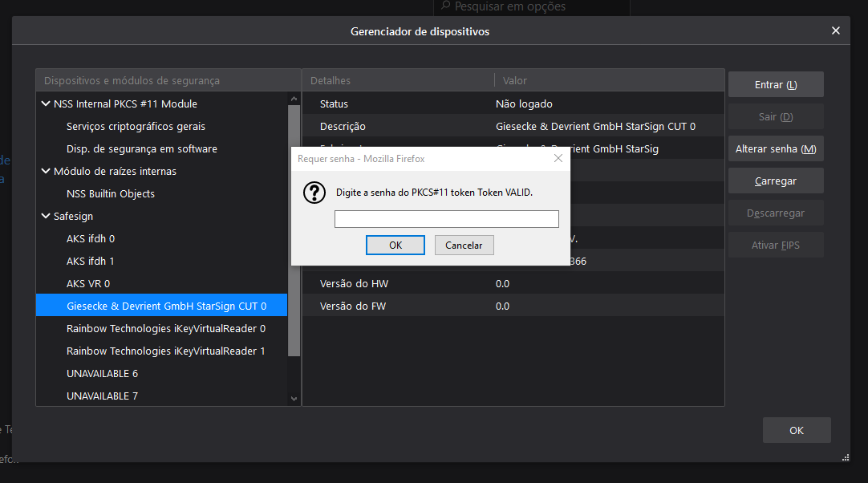This screenshot has height=483, width=868.
Task: Click the Carregar module button
Action: 775,181
